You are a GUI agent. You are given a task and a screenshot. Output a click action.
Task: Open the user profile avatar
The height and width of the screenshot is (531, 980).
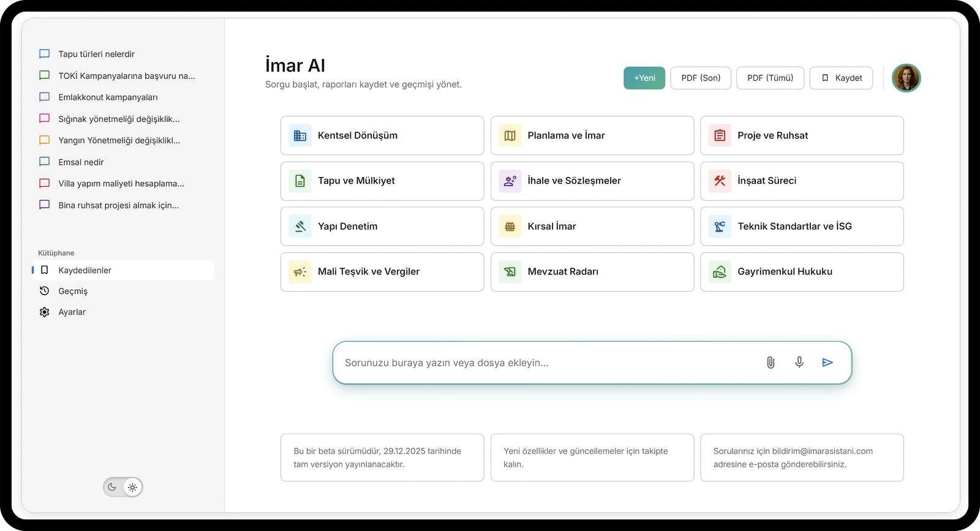coord(906,78)
